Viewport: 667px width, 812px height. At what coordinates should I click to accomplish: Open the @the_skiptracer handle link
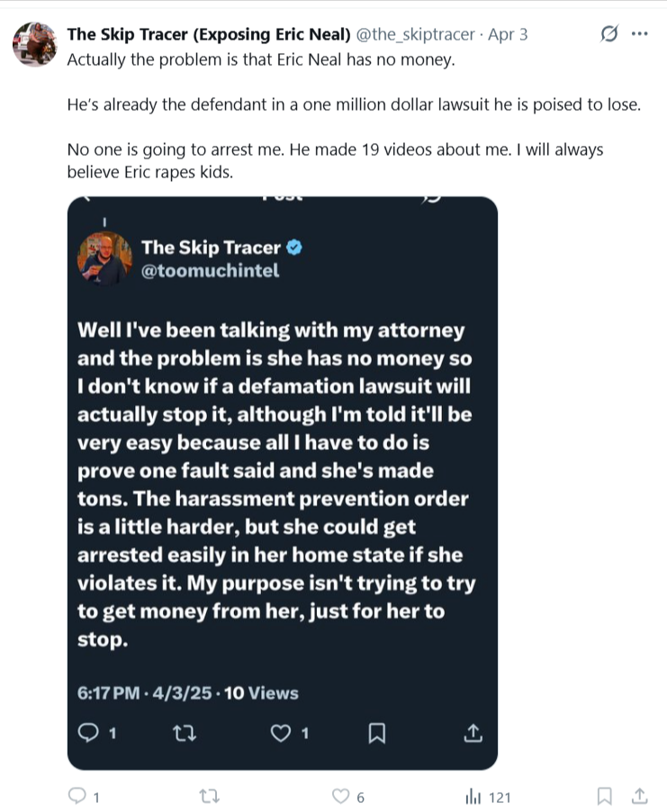414,35
